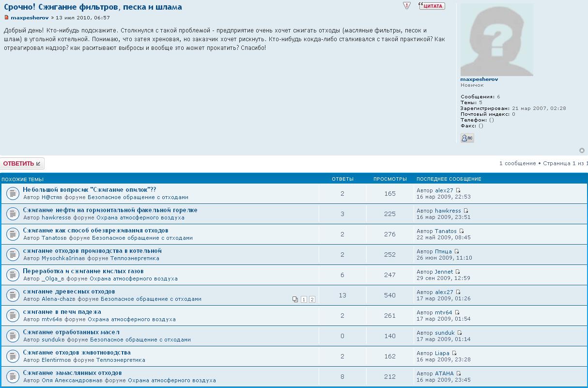Open maxpesherov profile link under avatar
Viewport: 588px width, 388px height.
(479, 79)
